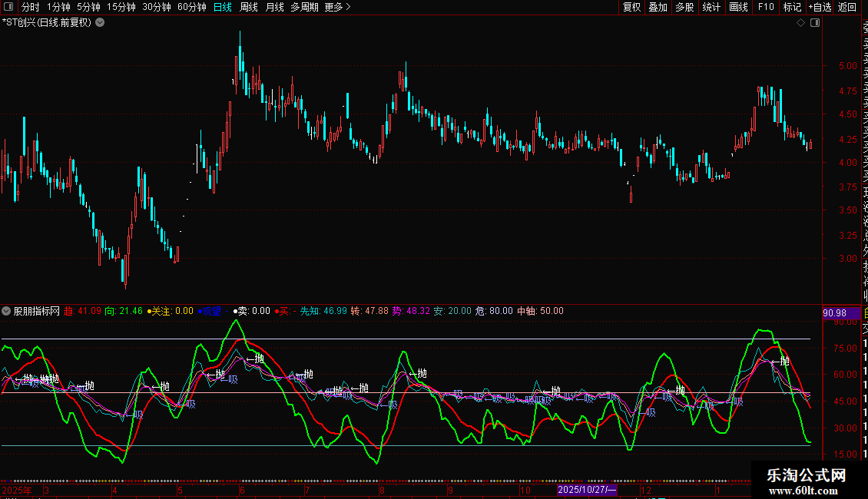The height and width of the screenshot is (499, 868).
Task: Open the 统计 statistics button
Action: click(x=711, y=8)
